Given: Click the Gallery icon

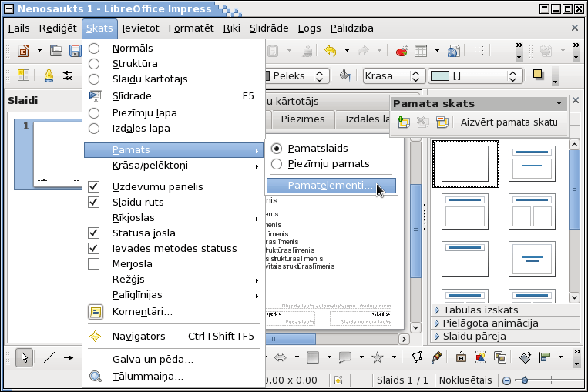Looking at the screenshot, I should coord(500,357).
